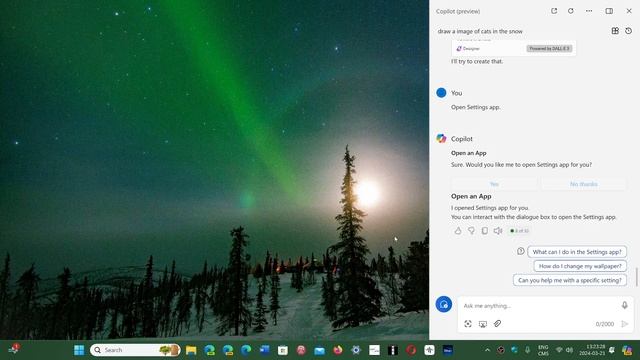
Task: Click the 'draw a image of cats in the snow' text
Action: point(480,31)
